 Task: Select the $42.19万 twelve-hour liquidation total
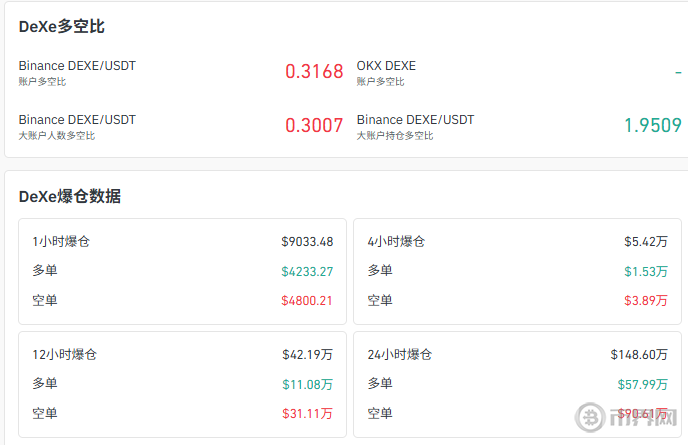[x=308, y=355]
